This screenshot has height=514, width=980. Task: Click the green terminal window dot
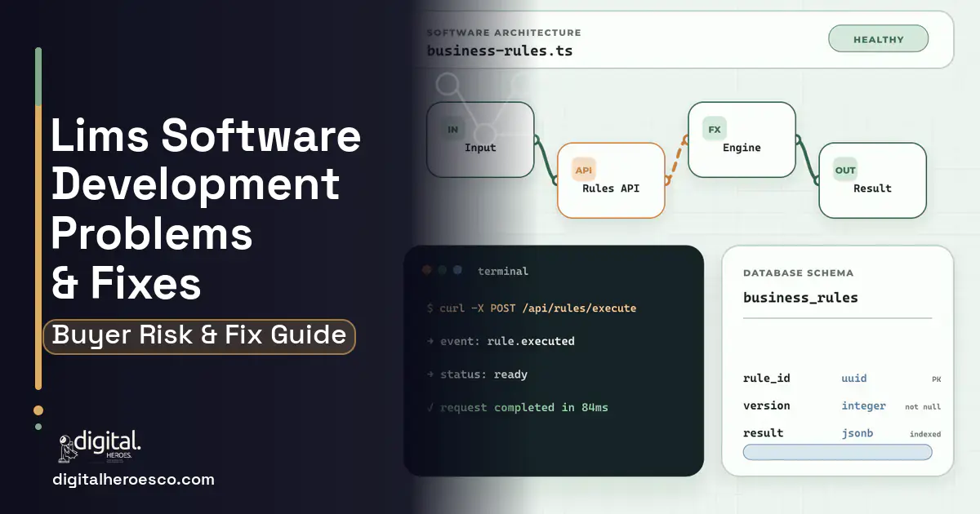(442, 270)
